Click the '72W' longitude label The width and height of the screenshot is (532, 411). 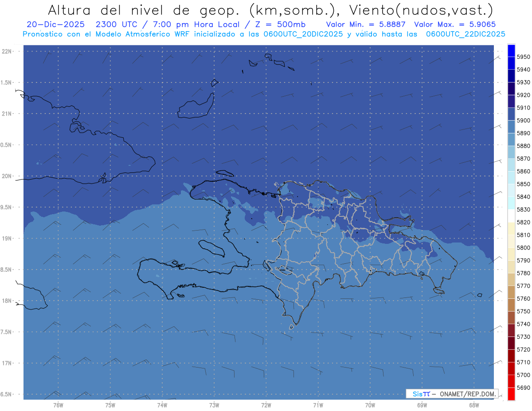pyautogui.click(x=266, y=405)
